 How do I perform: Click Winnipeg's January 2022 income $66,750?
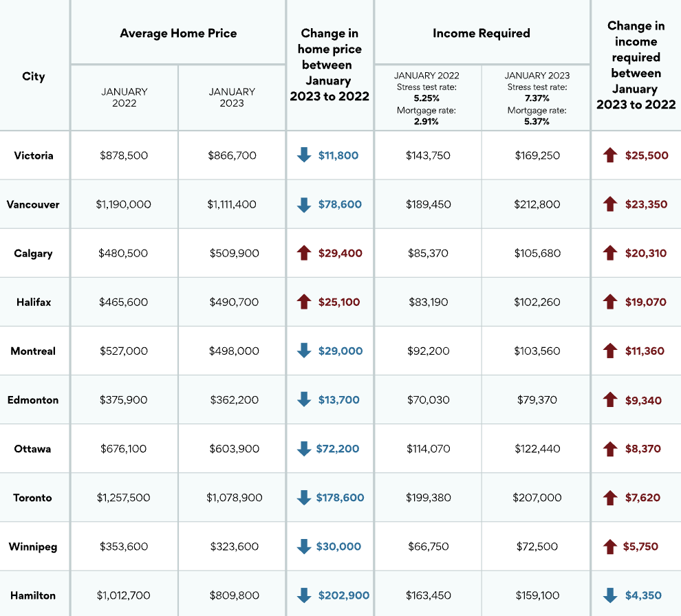428,547
